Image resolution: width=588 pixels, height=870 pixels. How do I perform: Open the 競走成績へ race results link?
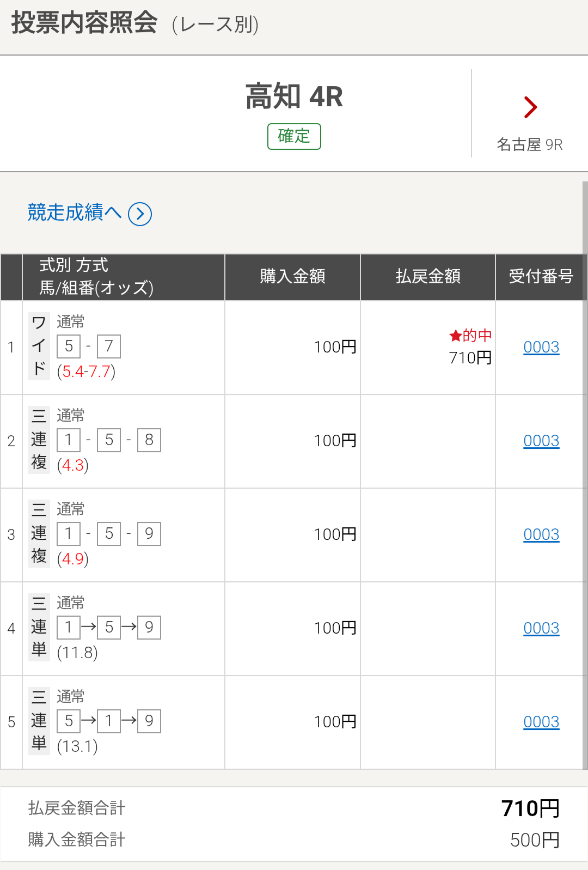pos(75,212)
